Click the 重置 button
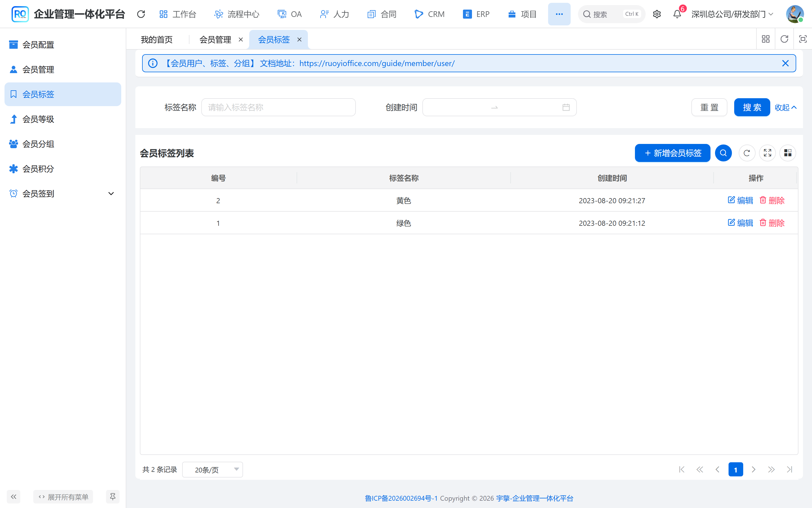Image resolution: width=812 pixels, height=508 pixels. [x=709, y=107]
